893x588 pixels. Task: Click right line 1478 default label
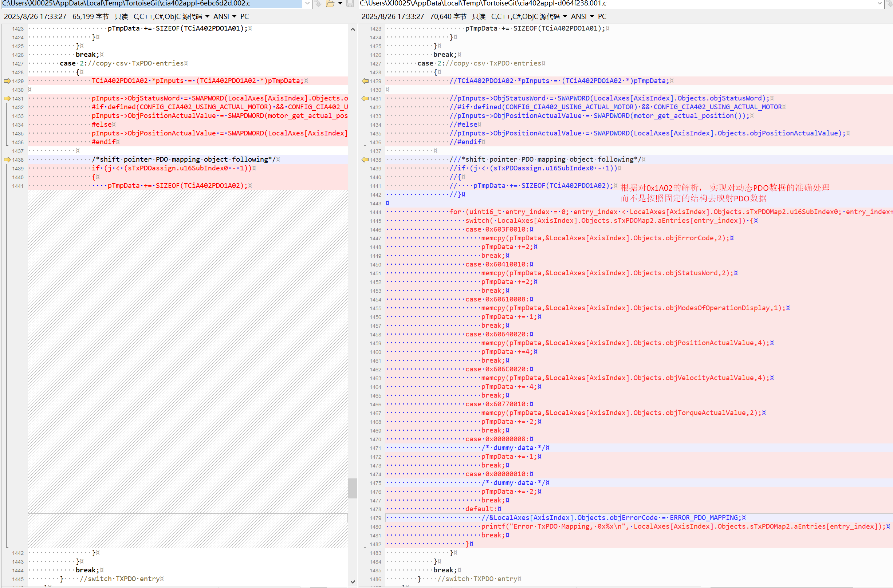pos(481,509)
